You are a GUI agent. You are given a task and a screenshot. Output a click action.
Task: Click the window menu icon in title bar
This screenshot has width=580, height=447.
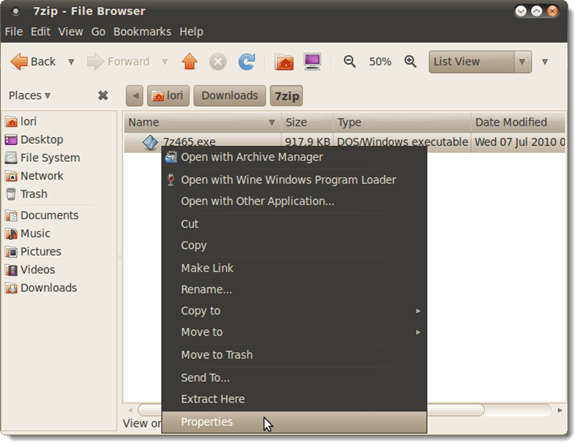pos(16,11)
